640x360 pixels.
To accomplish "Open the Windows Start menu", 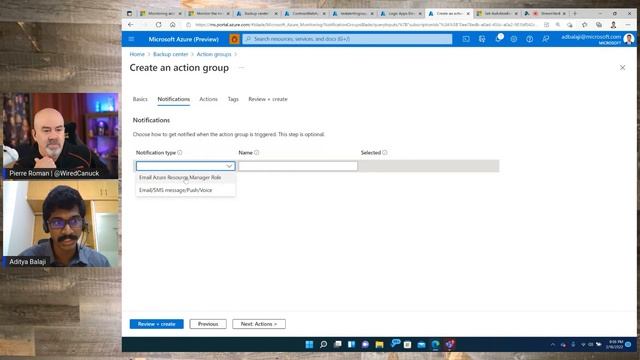I will point(309,344).
